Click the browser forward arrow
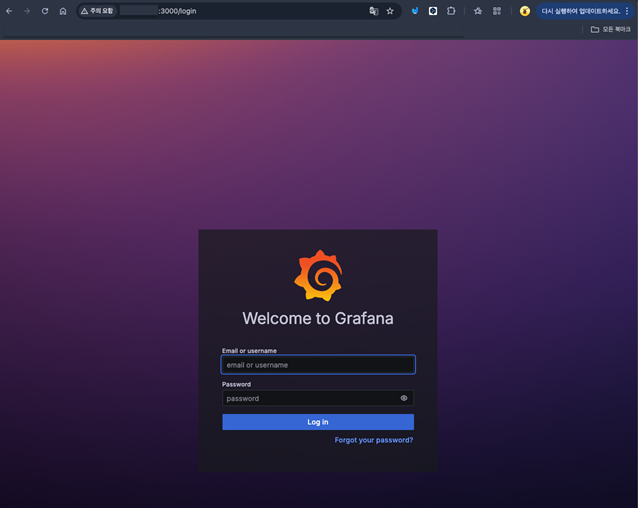This screenshot has height=508, width=638. click(x=27, y=11)
